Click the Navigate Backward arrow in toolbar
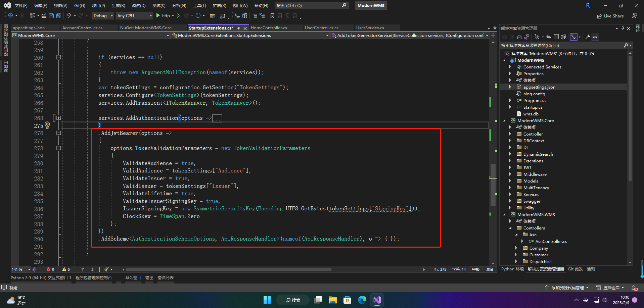The image size is (644, 308). 10,16
